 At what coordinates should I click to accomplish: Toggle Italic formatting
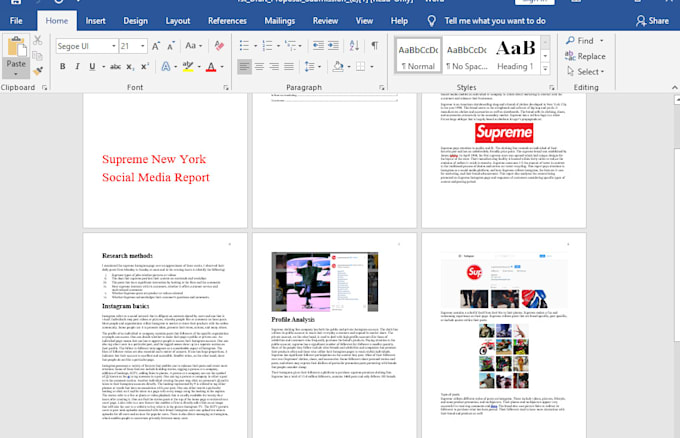(x=77, y=66)
